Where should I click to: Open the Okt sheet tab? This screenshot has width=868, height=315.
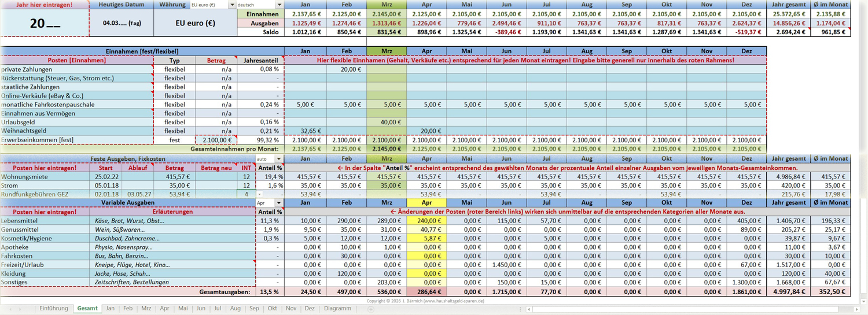273,309
